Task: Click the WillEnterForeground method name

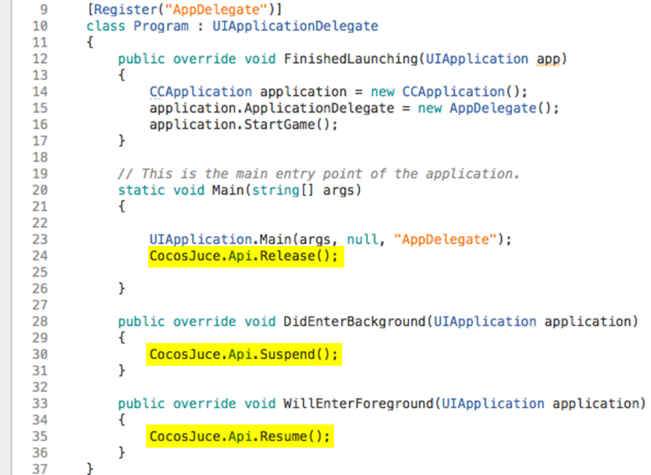Action: (358, 404)
